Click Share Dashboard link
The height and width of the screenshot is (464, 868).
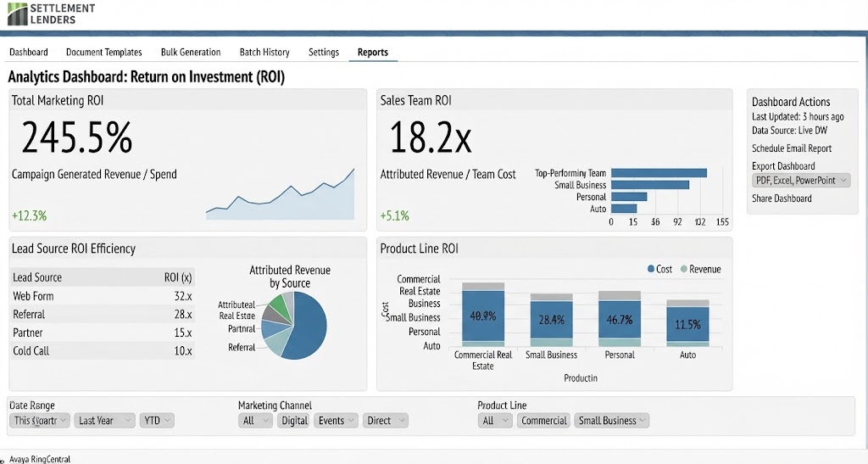click(782, 198)
